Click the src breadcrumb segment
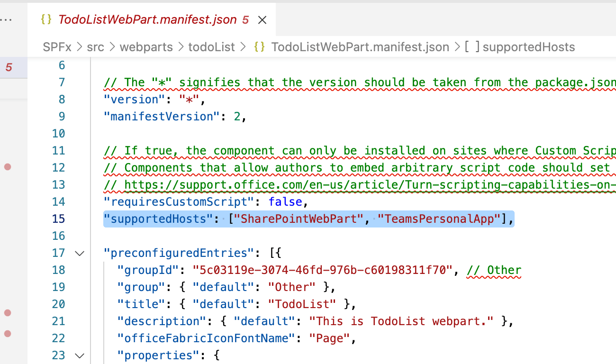Screen dimensions: 616x364 click(x=95, y=47)
